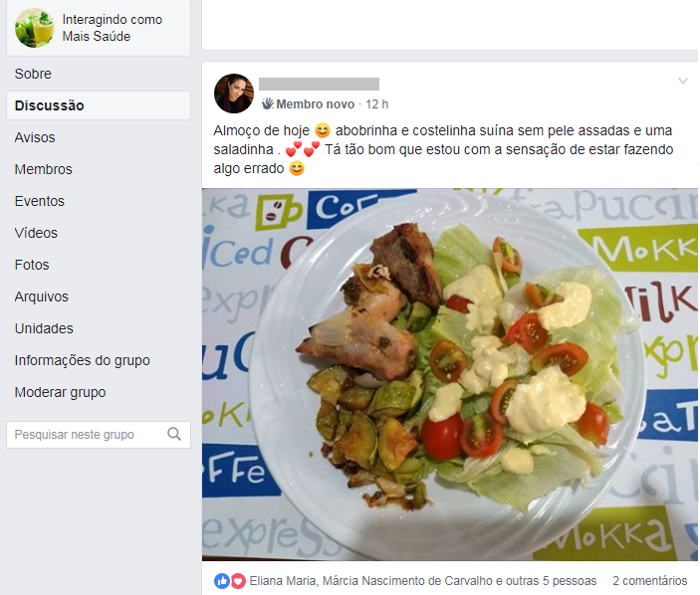Open the Sobre section
700x595 pixels.
pos(33,74)
